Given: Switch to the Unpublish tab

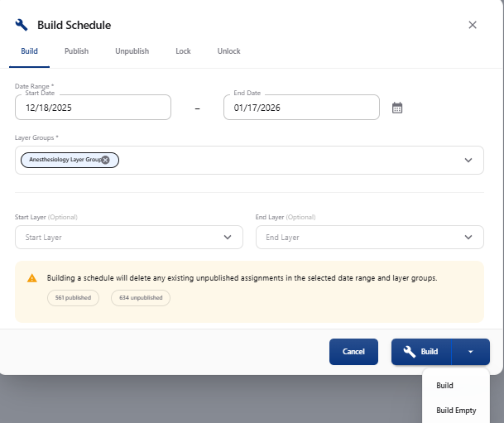Looking at the screenshot, I should (x=132, y=51).
